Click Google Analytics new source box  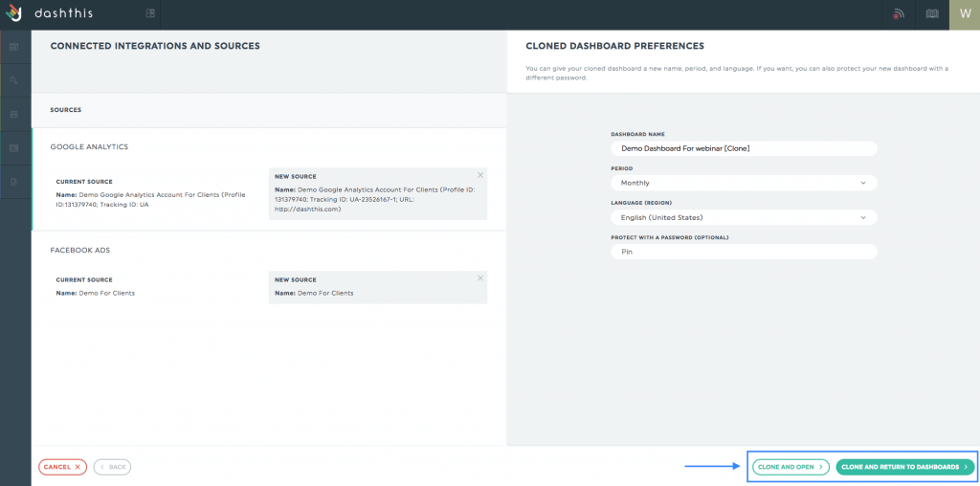pos(377,193)
